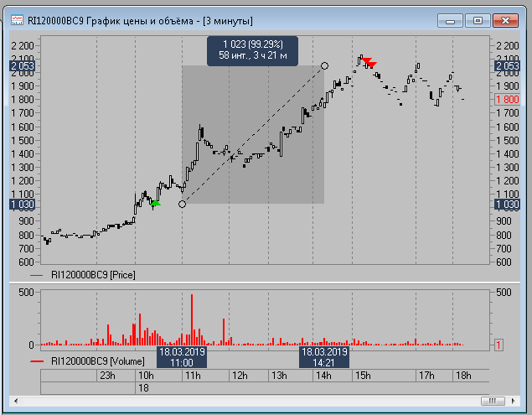Maximize the chart window
Viewport: 532px width, 415px height.
pos(477,20)
